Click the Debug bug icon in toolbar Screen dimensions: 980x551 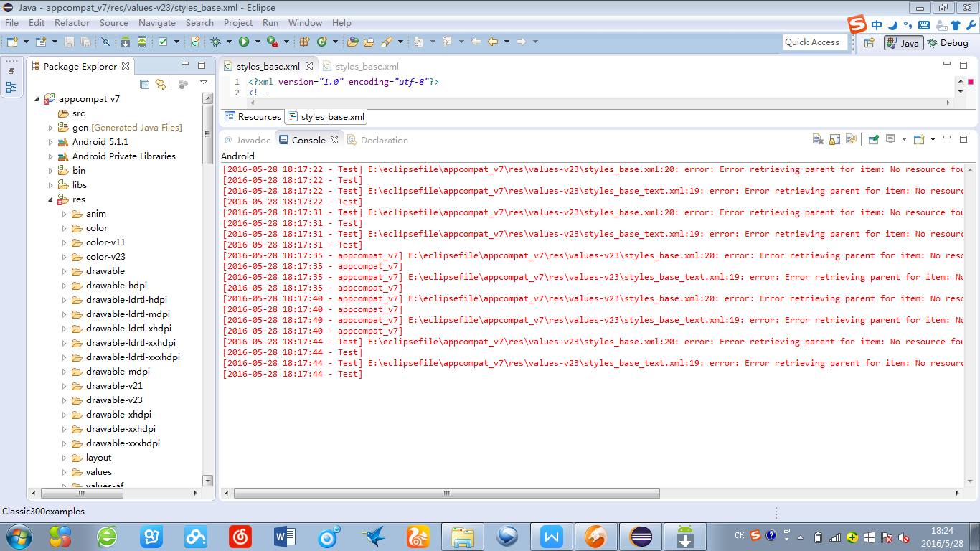(x=215, y=42)
